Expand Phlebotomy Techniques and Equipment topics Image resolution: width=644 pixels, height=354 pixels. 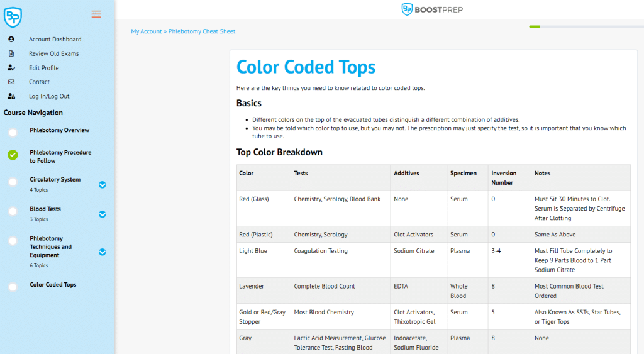click(x=103, y=252)
